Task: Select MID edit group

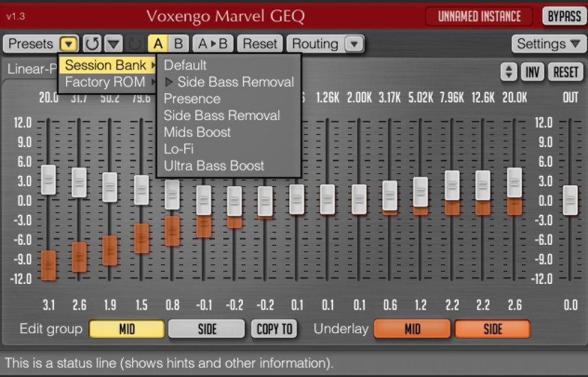Action: pos(127,329)
